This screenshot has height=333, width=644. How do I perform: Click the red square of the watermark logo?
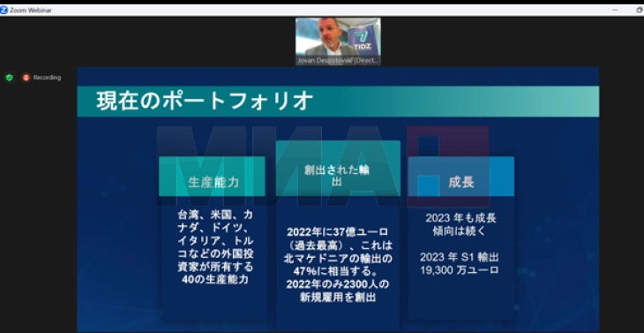point(448,166)
